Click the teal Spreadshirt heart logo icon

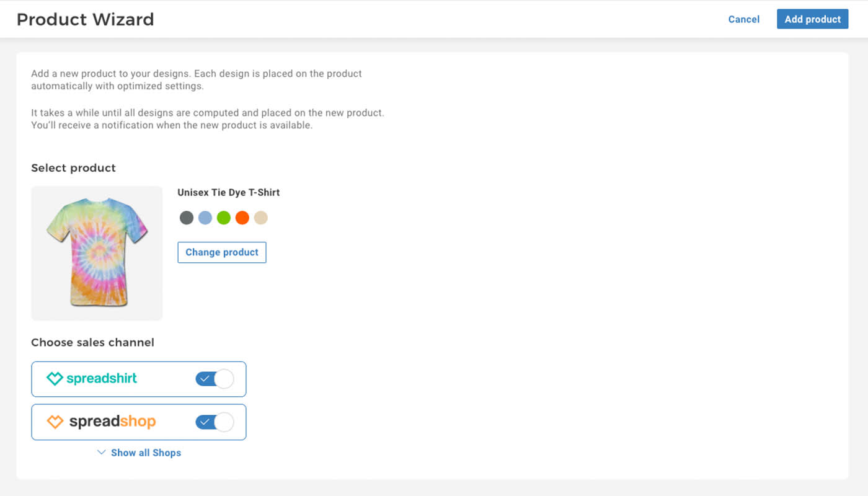coord(55,378)
